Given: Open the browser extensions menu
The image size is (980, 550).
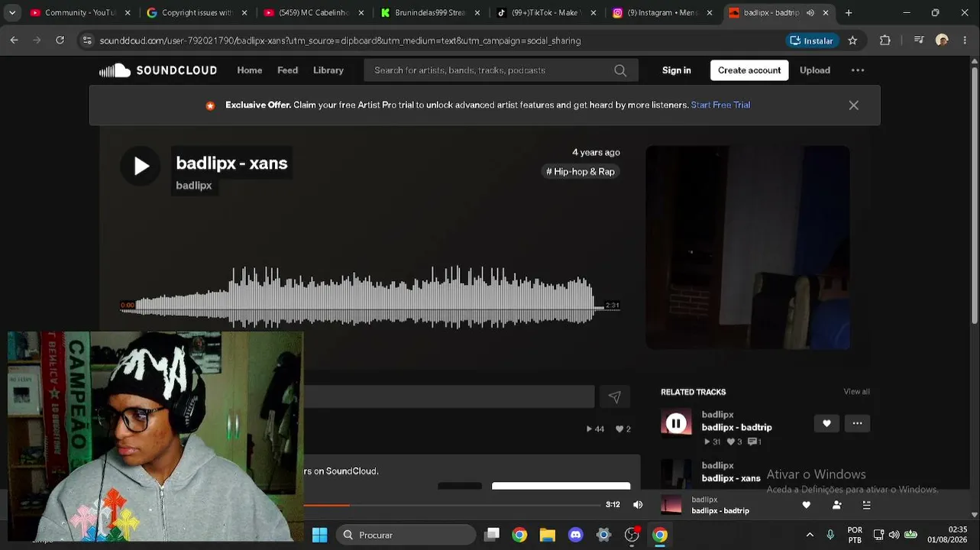Looking at the screenshot, I should pos(885,40).
